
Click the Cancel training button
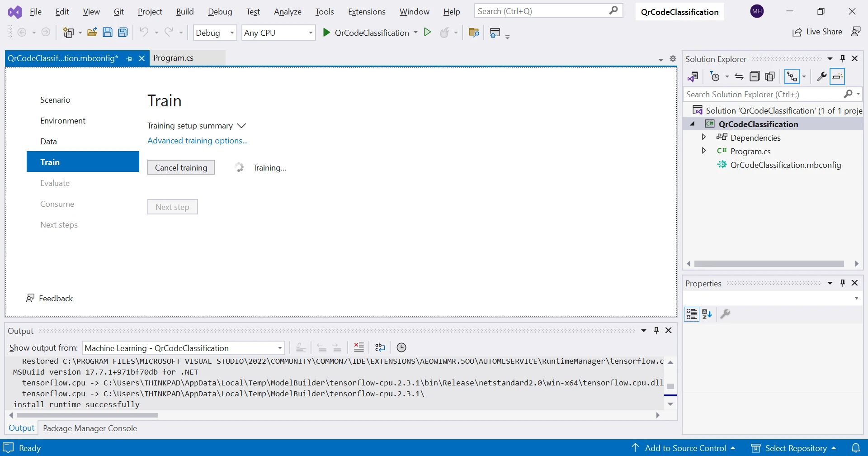(x=181, y=167)
